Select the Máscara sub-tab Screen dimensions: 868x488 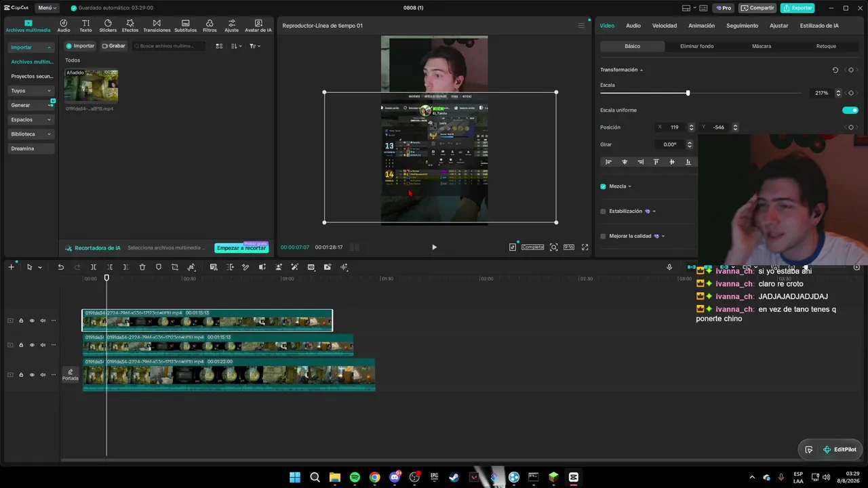pos(762,46)
